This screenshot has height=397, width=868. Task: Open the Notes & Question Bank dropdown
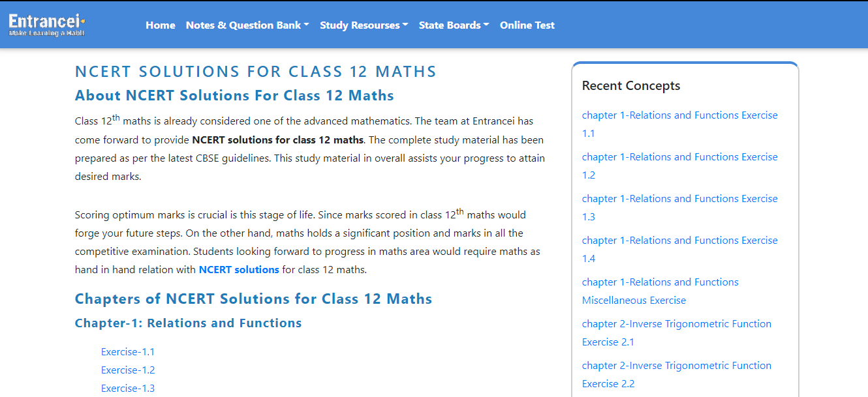coord(247,25)
